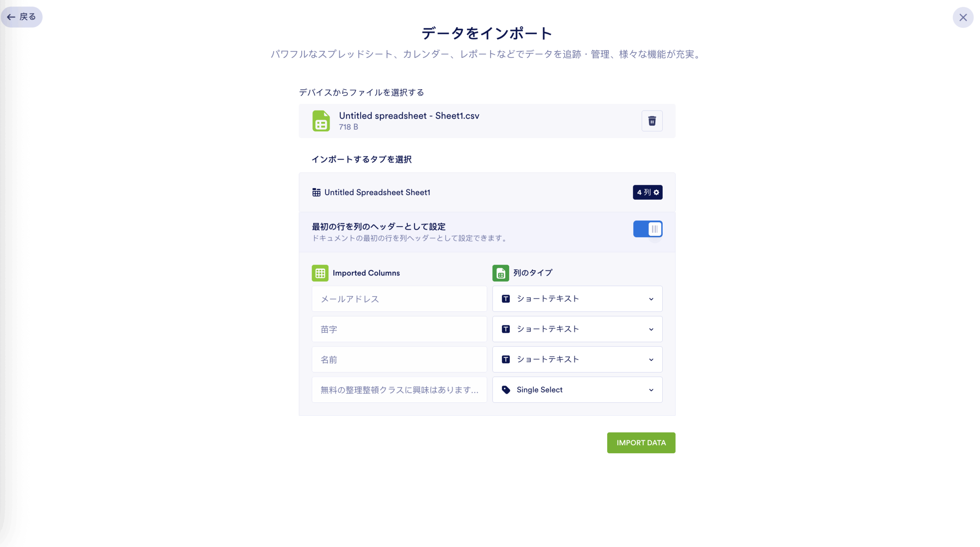The image size is (980, 547).
Task: Click the table icon beside Untitled Spreadsheet Sheet1
Action: point(316,192)
